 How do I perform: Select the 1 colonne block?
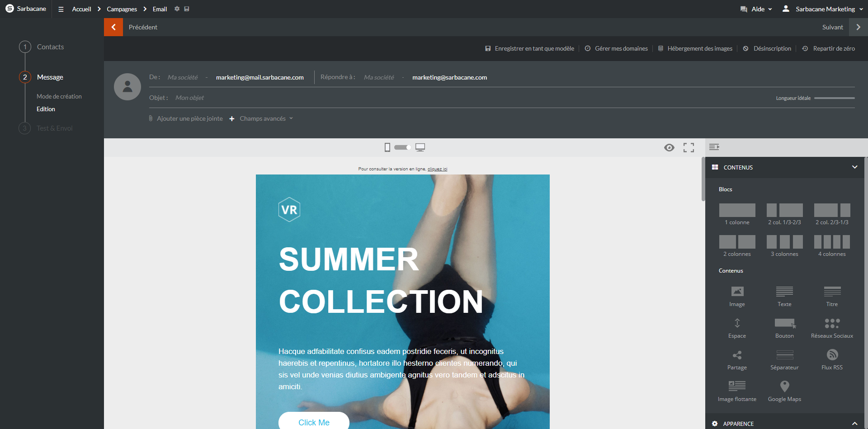point(737,214)
